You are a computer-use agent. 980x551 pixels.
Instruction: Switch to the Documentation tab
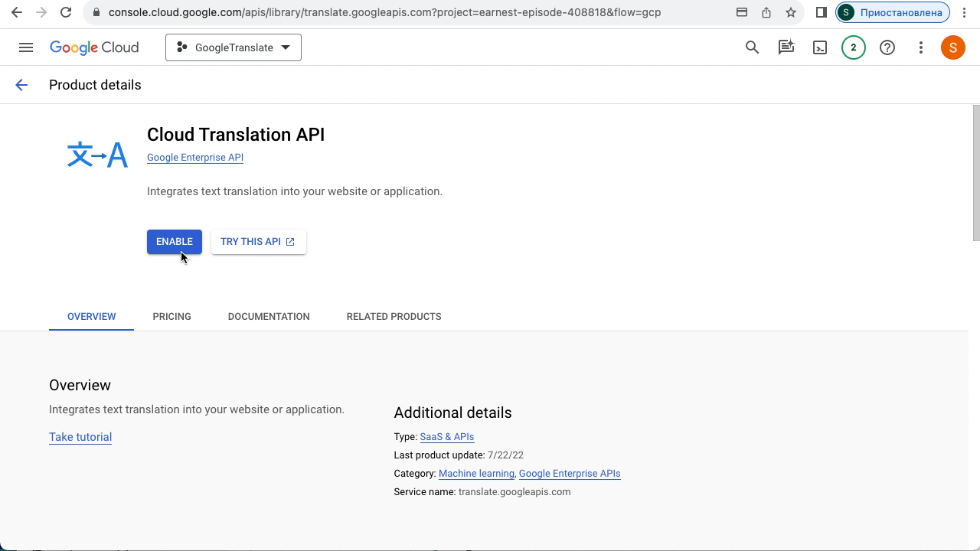point(269,316)
